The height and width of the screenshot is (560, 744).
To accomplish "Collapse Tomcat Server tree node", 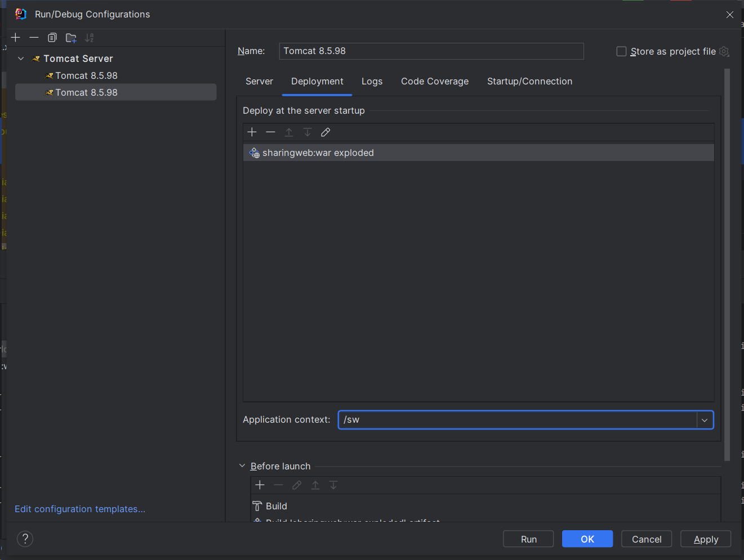I will pyautogui.click(x=21, y=59).
